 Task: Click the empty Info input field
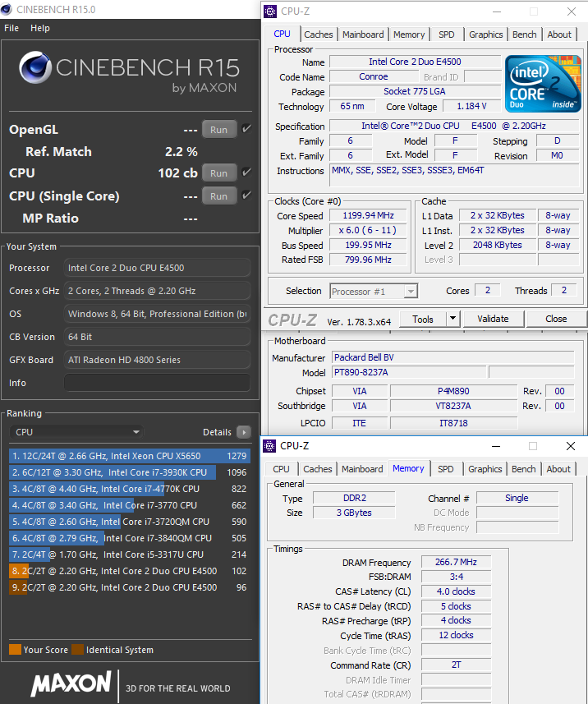pyautogui.click(x=157, y=383)
